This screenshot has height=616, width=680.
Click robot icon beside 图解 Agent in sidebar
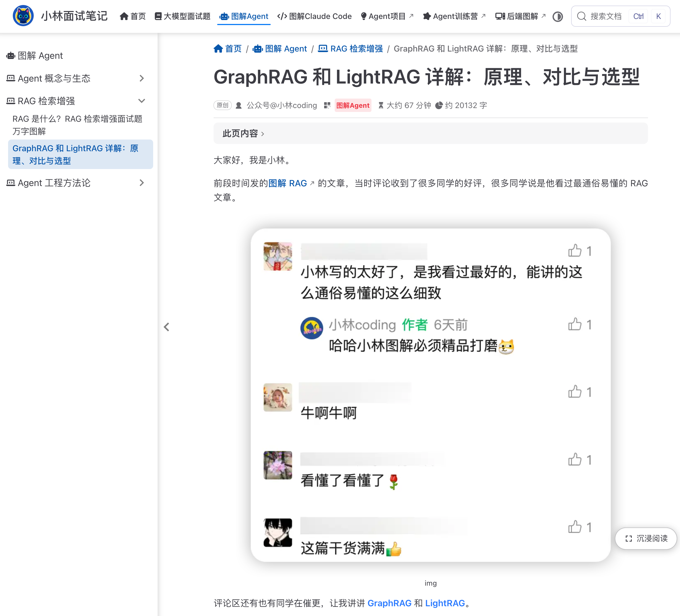(x=11, y=56)
